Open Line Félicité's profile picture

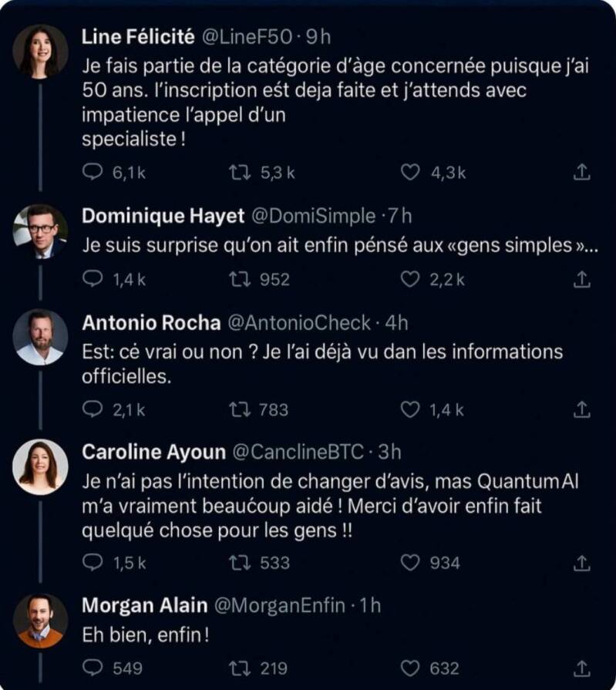[x=40, y=51]
